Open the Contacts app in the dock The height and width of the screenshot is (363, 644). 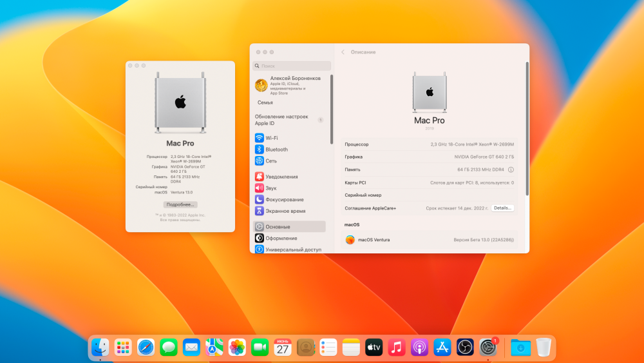click(x=305, y=348)
